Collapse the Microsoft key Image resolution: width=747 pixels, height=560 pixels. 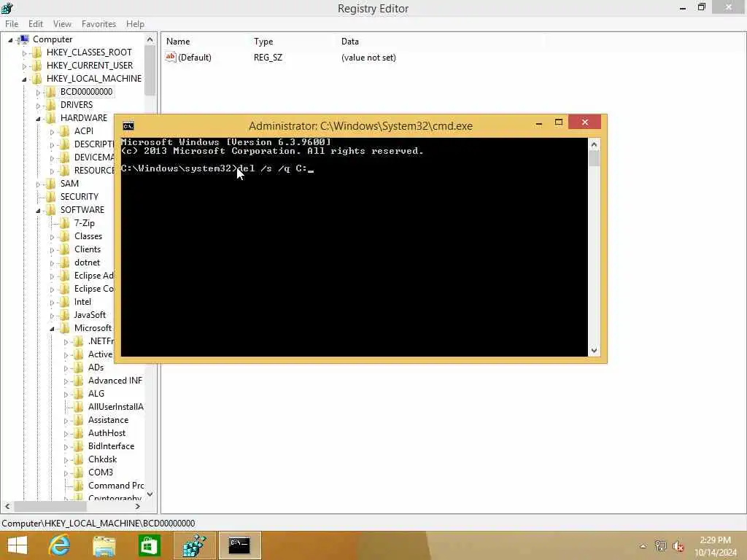(x=52, y=329)
